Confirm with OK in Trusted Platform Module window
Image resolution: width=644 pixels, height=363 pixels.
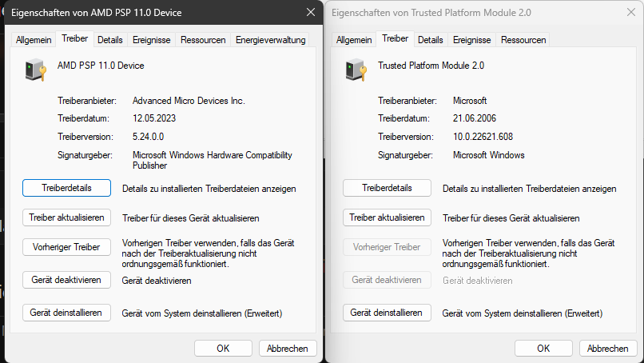pos(543,348)
